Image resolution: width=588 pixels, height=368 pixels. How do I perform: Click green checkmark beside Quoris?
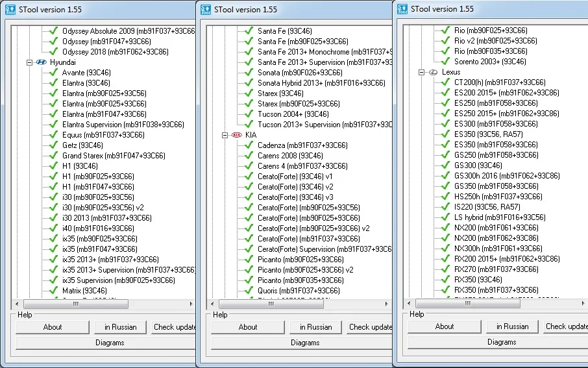[x=249, y=290]
